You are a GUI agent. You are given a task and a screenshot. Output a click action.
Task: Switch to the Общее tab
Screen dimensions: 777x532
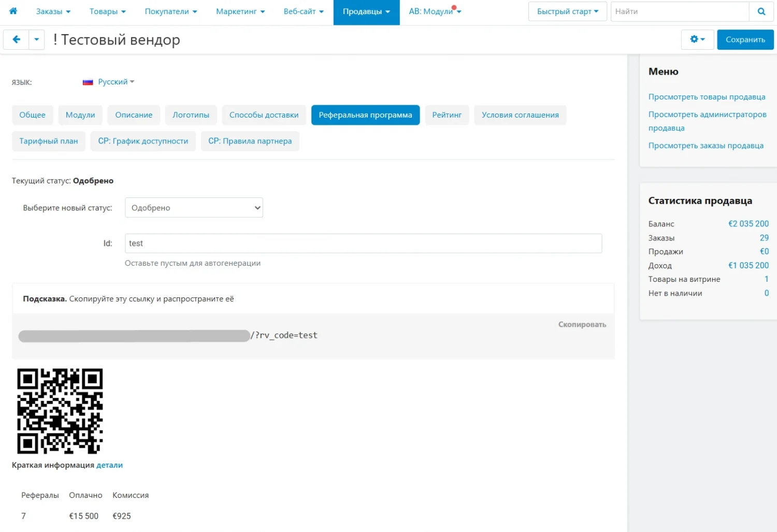[x=32, y=115]
